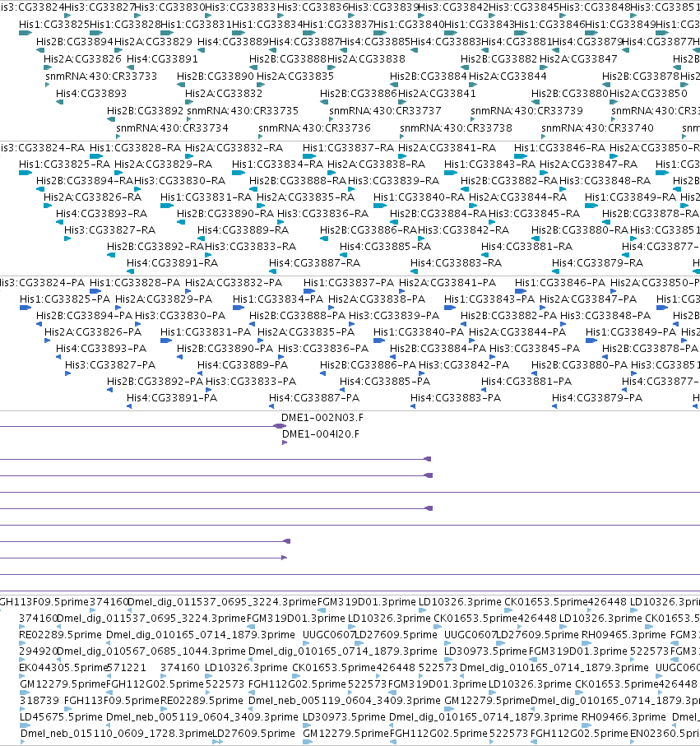Viewport: 700px width, 746px height.
Task: Click the snmRNA:430:CR33733 small gene glyph
Action: tap(48, 85)
